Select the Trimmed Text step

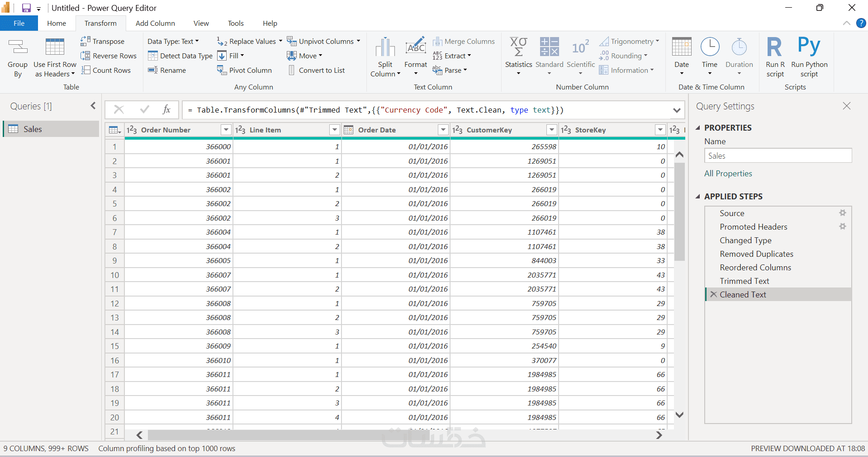pos(778,281)
